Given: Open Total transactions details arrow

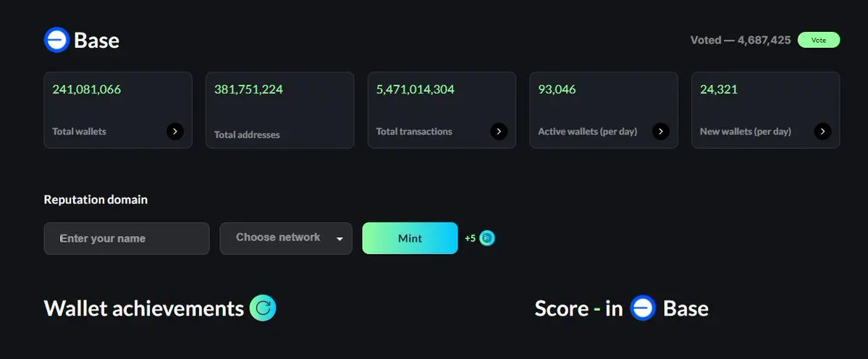Looking at the screenshot, I should pos(499,131).
